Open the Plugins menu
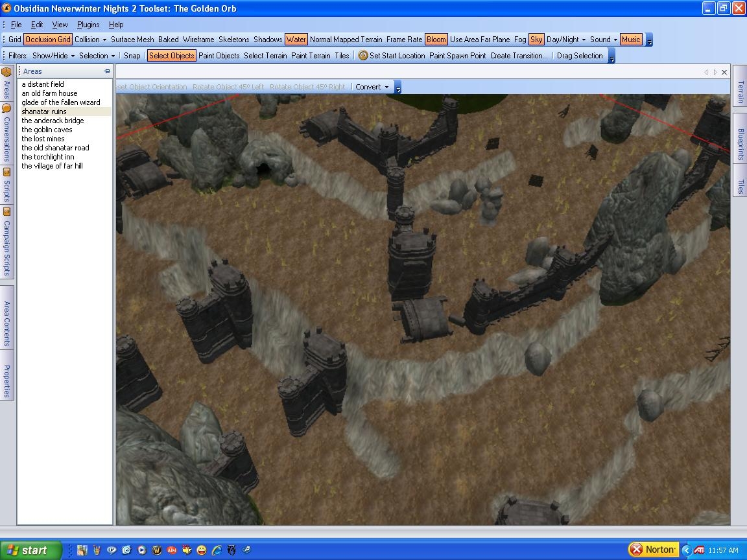The width and height of the screenshot is (747, 560). coord(88,25)
